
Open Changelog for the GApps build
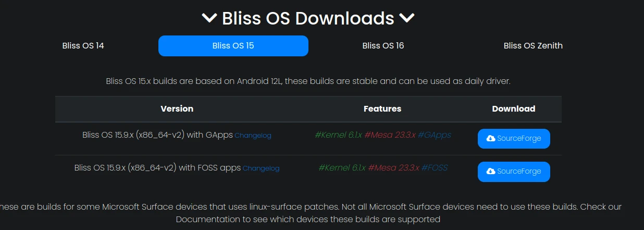pyautogui.click(x=253, y=136)
